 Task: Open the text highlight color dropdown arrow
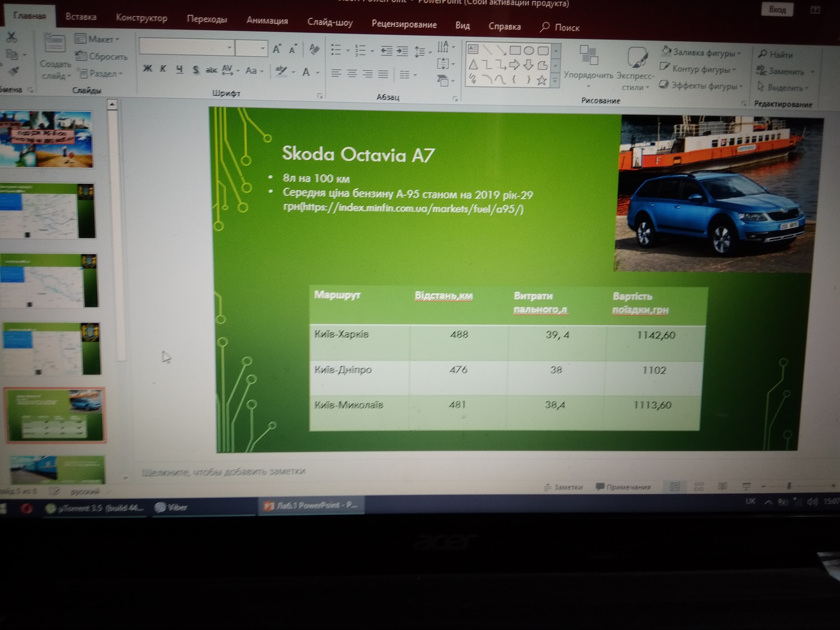pos(294,71)
